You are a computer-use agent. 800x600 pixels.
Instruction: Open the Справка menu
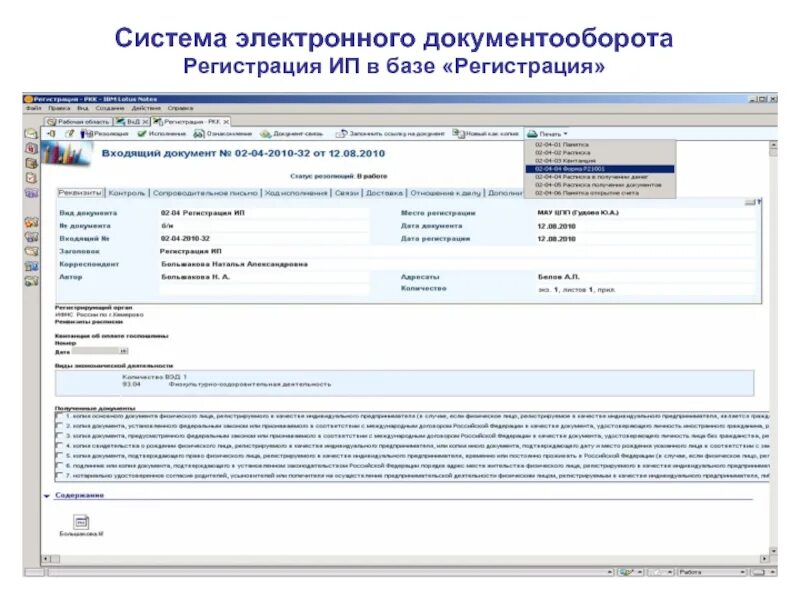pos(180,108)
